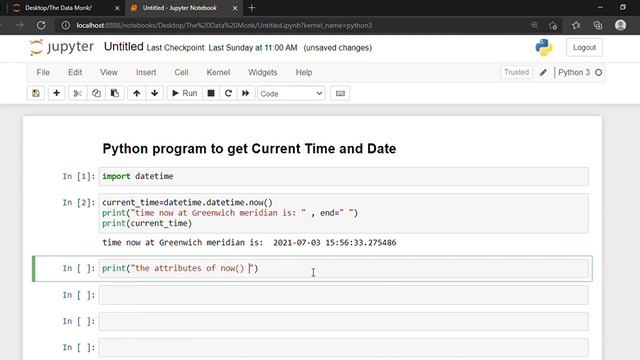Close the Untitled Jupyter Notebook tab

coord(235,8)
